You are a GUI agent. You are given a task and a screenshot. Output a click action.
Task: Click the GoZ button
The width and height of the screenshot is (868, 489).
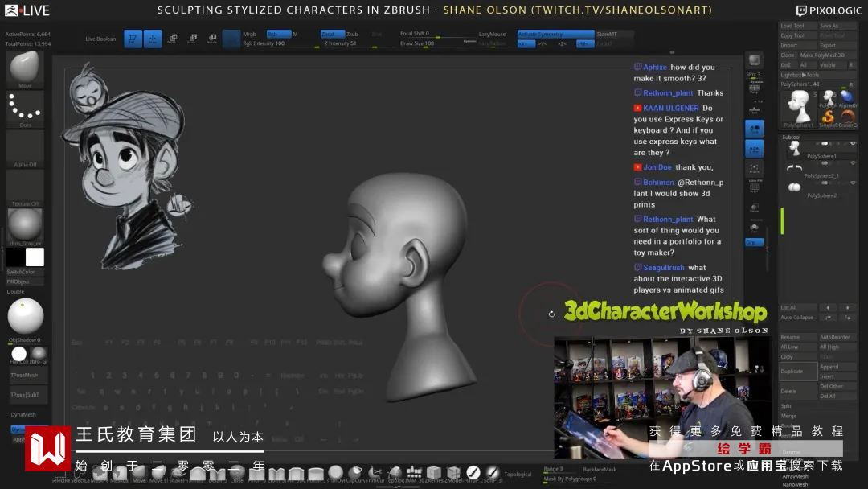(x=787, y=65)
